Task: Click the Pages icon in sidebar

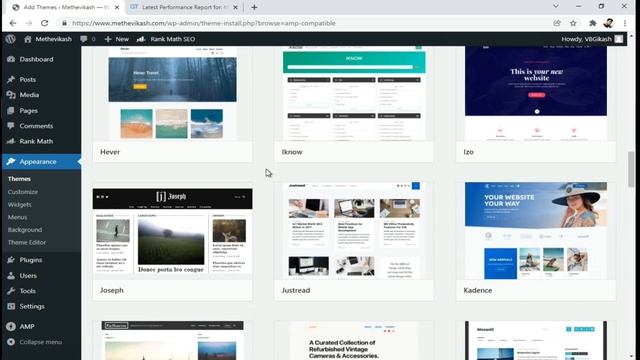Action: (x=11, y=111)
